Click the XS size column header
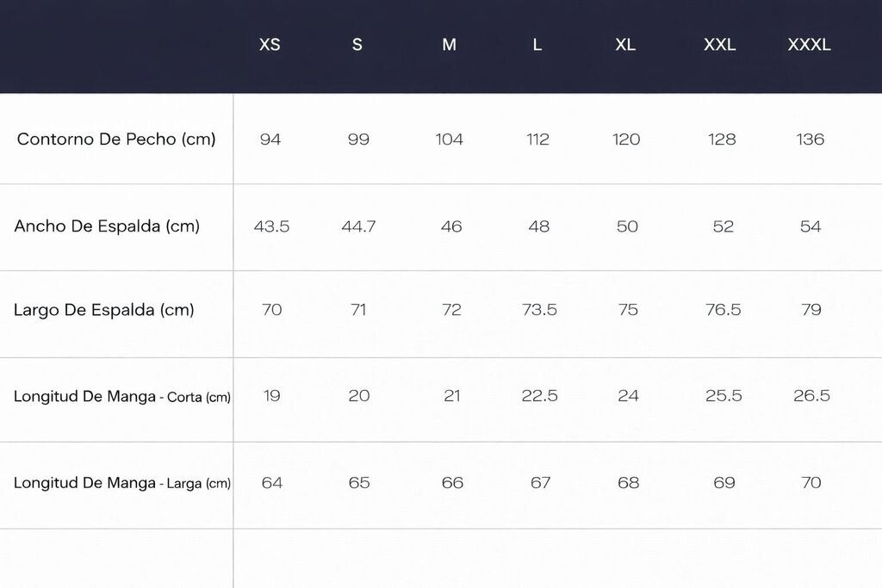 (x=270, y=45)
